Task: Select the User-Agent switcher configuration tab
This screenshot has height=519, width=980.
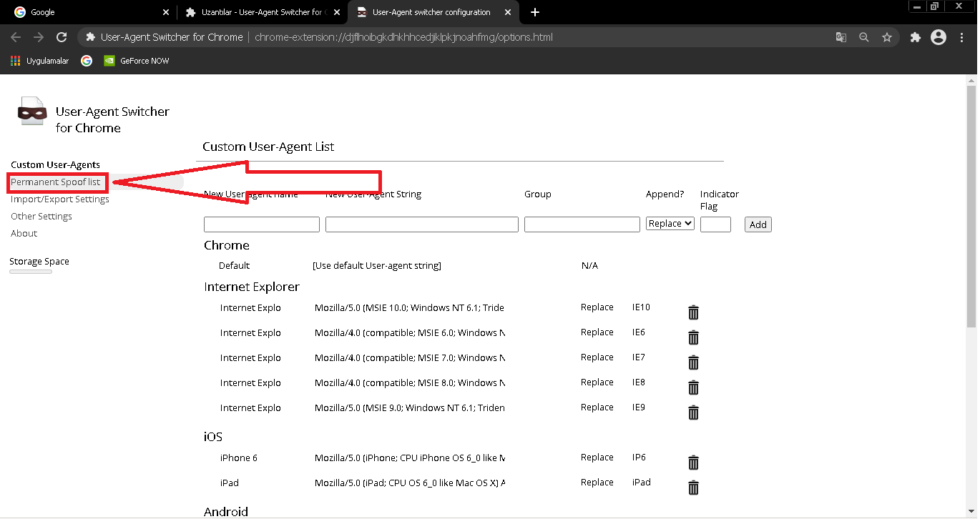Action: tap(433, 12)
